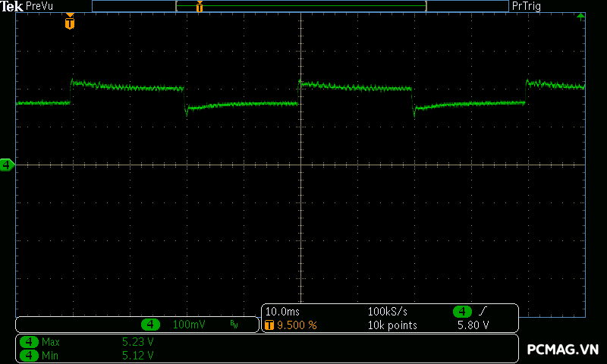Click the trigger marker in the record overview bar

pyautogui.click(x=200, y=7)
